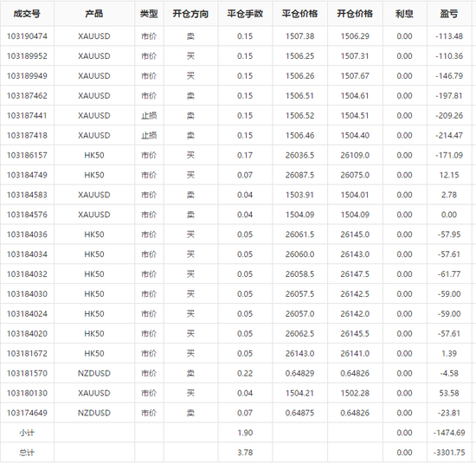
Task: Select trade number 103184583
Action: coord(27,195)
